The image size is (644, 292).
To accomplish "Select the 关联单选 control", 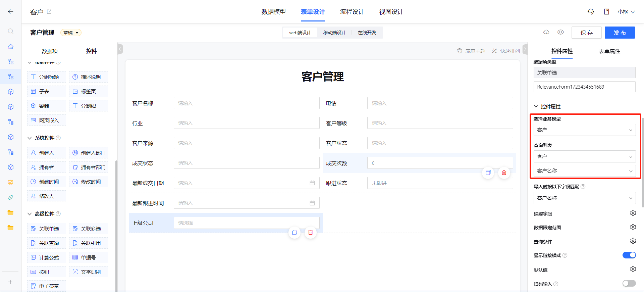I will (x=47, y=229).
